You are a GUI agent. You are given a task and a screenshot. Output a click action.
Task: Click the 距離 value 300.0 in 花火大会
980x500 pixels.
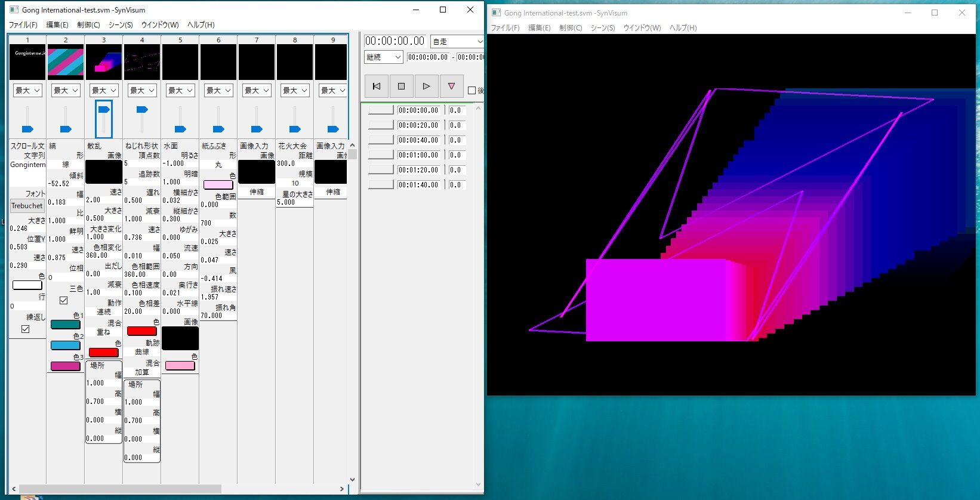[295, 163]
